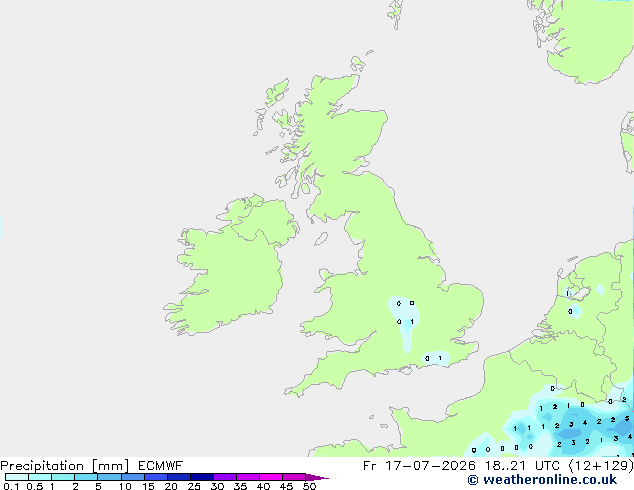Click the 'ECMWF' model label

pos(161,466)
